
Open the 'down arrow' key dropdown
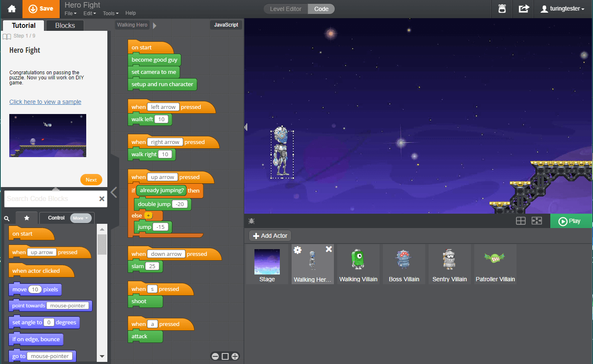[x=166, y=254]
